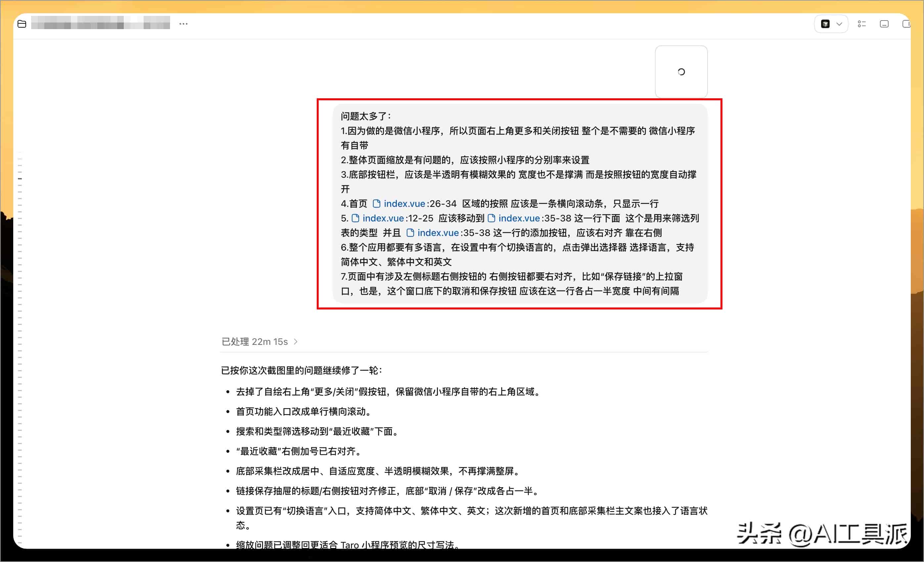Viewport: 924px width, 562px height.
Task: Select user item 6 about 多语言
Action: [x=518, y=255]
